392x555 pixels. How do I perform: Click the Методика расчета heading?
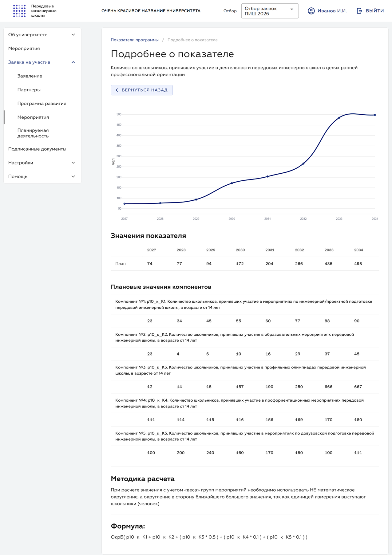143,479
